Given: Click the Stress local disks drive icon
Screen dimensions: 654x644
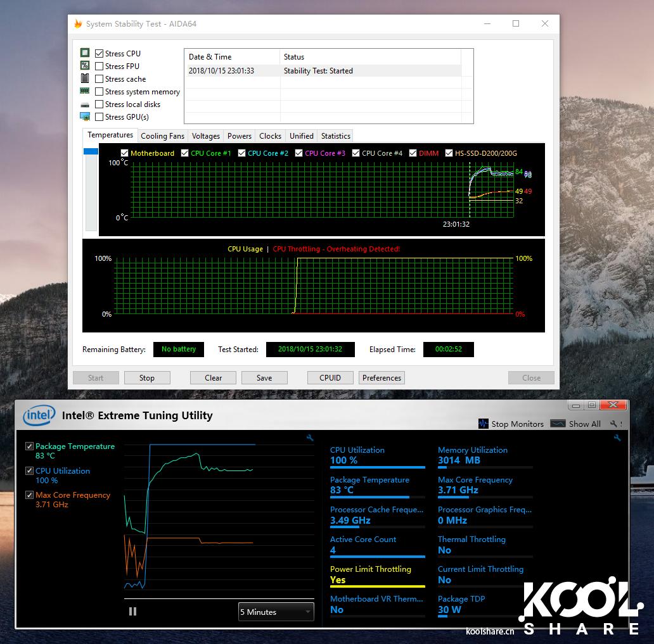Looking at the screenshot, I should coord(85,104).
